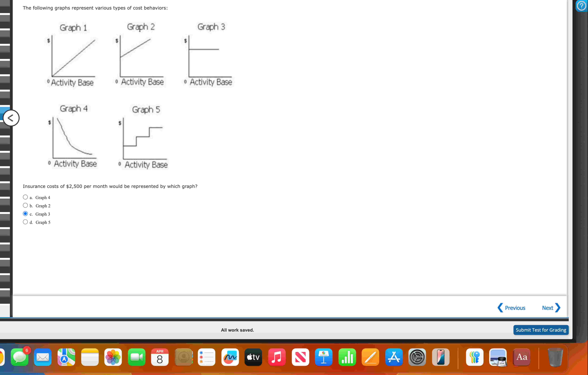Open Messages from the dock
The height and width of the screenshot is (375, 588).
[19, 357]
